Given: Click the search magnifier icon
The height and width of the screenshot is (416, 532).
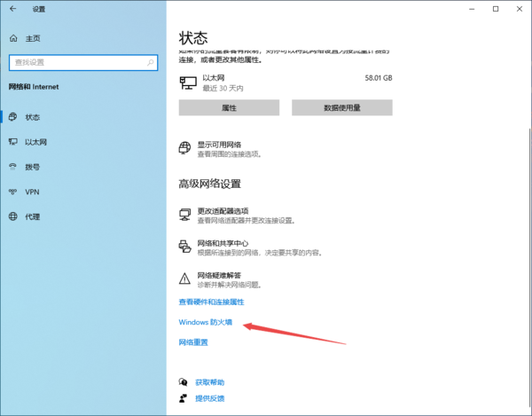Looking at the screenshot, I should (151, 62).
